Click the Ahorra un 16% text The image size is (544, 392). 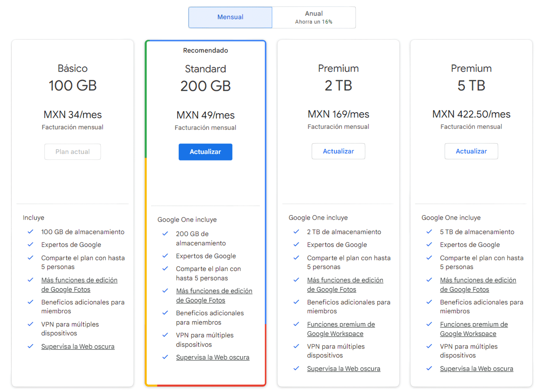(x=314, y=22)
